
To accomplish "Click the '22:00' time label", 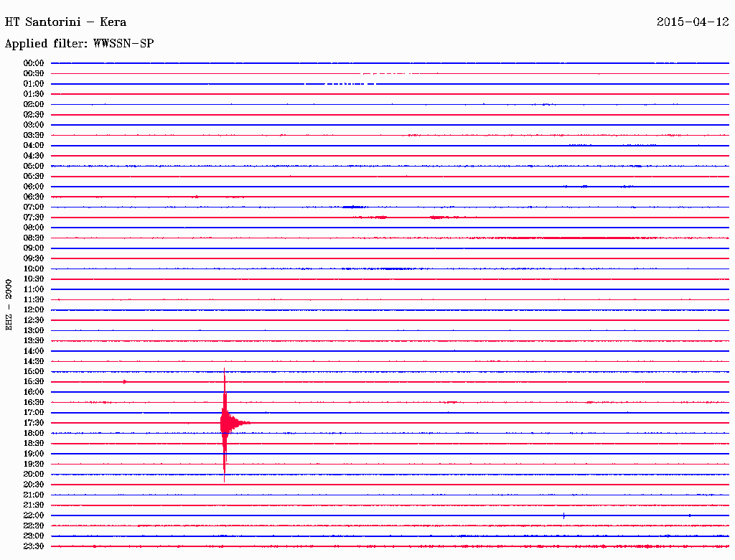I will point(34,515).
